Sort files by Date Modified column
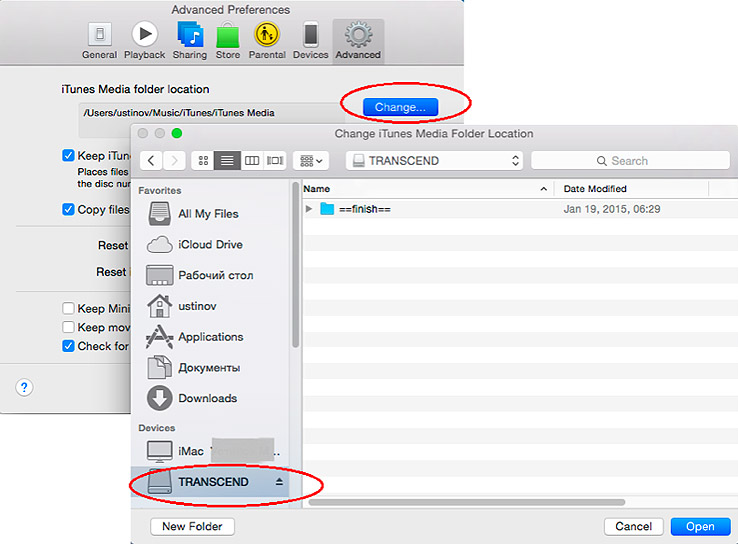738x544 pixels. pyautogui.click(x=631, y=189)
